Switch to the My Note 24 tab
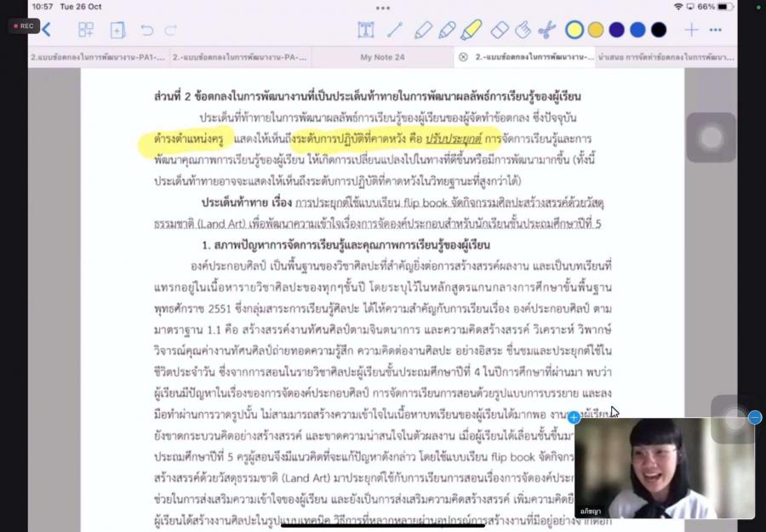The height and width of the screenshot is (532, 766). point(382,57)
